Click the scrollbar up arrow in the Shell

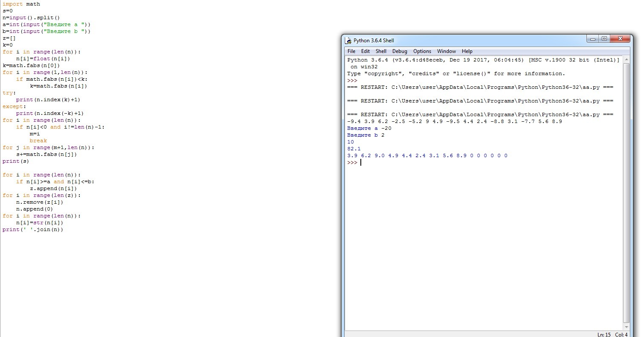click(626, 59)
